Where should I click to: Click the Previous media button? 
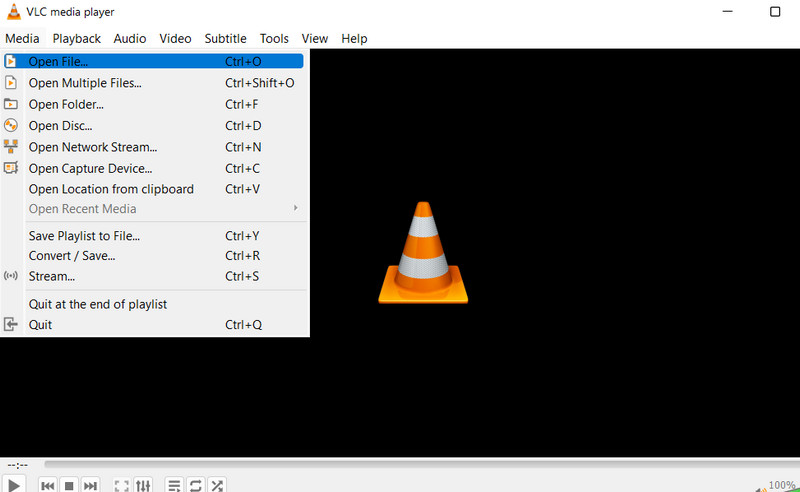click(48, 486)
